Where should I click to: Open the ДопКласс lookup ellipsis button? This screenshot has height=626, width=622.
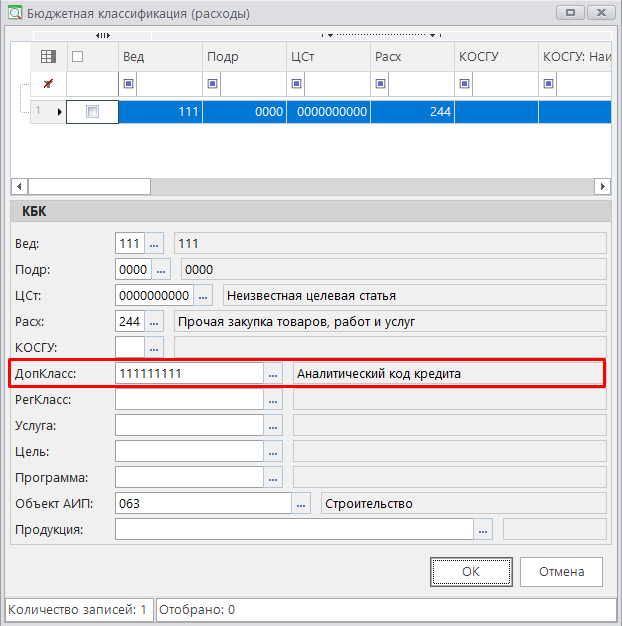click(273, 373)
